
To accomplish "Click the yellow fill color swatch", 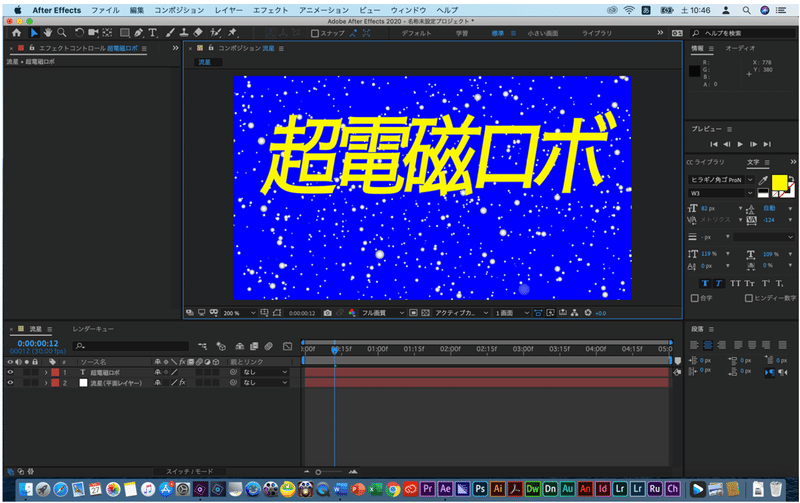I will tap(779, 182).
